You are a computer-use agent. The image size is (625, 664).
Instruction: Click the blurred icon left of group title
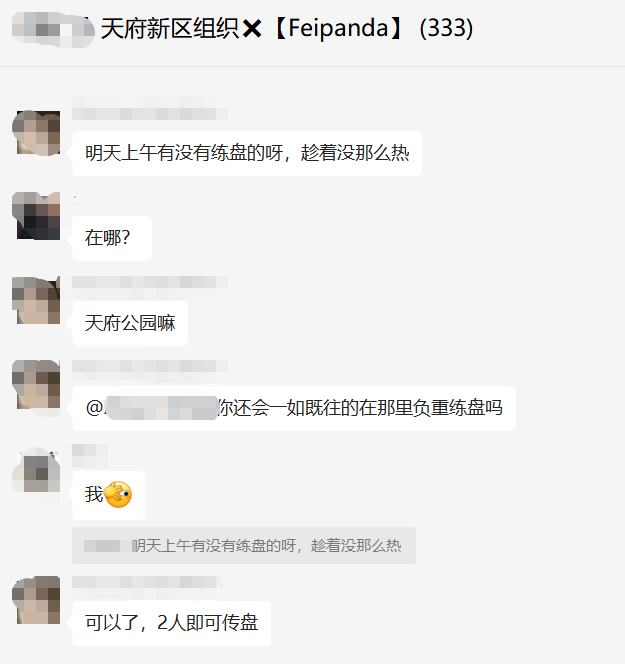(53, 29)
